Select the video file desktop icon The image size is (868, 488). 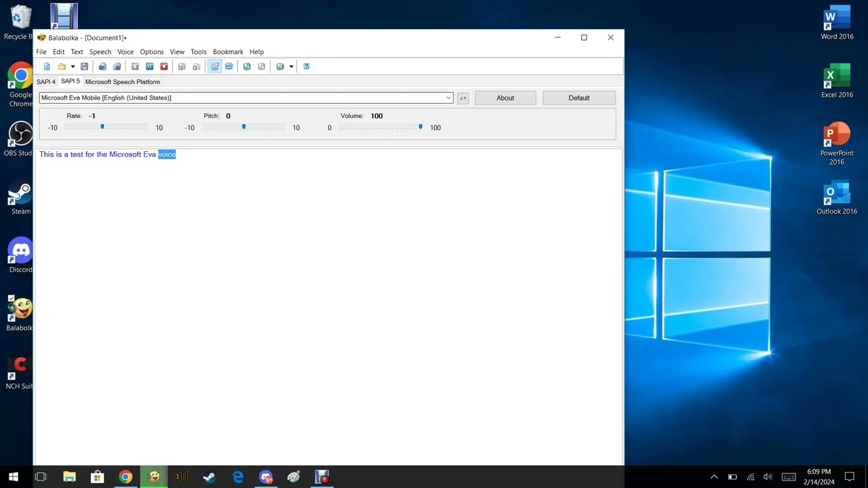(64, 17)
